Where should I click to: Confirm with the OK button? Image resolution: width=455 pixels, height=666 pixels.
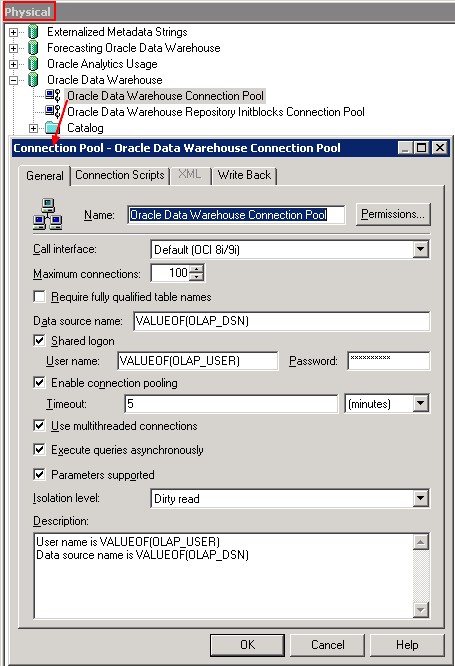tap(247, 645)
